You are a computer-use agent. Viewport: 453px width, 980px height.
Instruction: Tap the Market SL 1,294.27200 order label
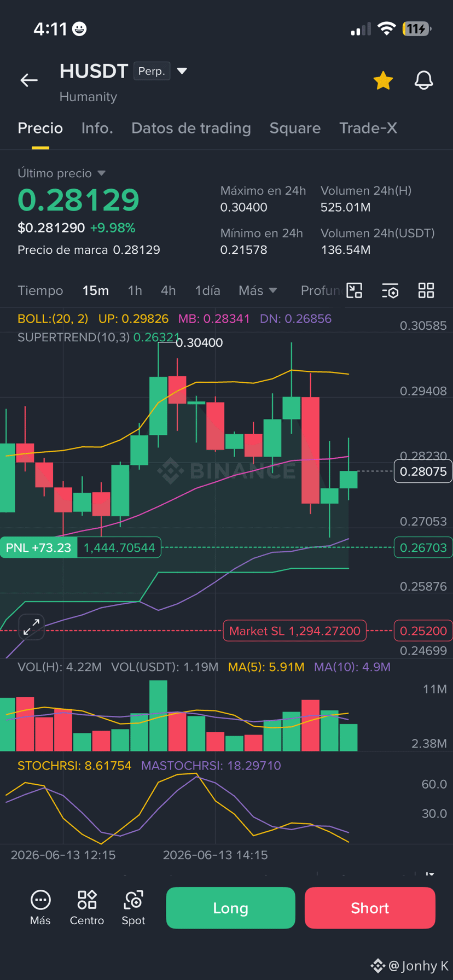click(x=294, y=631)
